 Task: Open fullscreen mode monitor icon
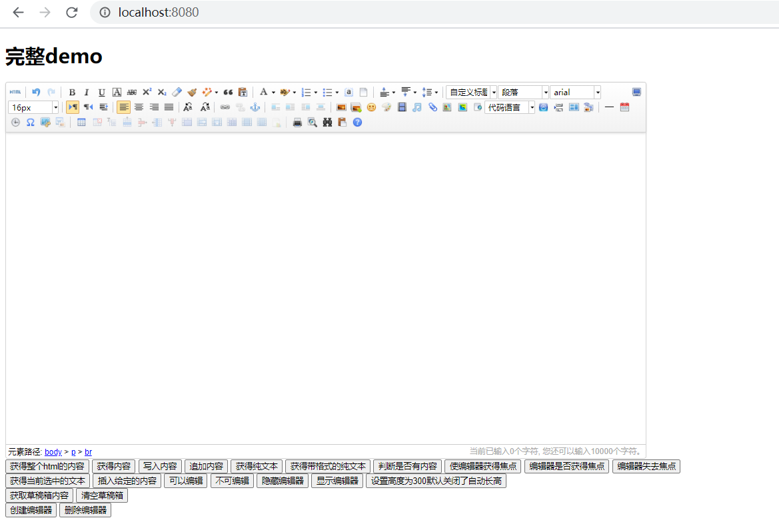636,93
